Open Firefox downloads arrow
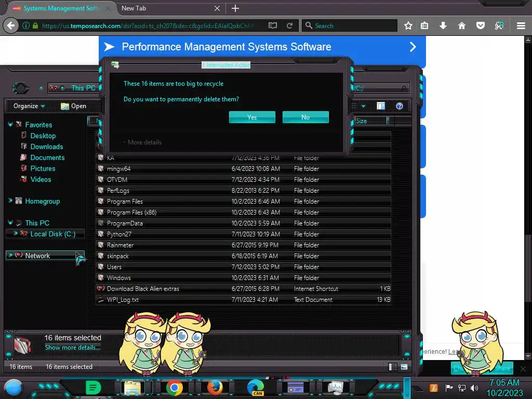This screenshot has width=532, height=399. point(443,25)
